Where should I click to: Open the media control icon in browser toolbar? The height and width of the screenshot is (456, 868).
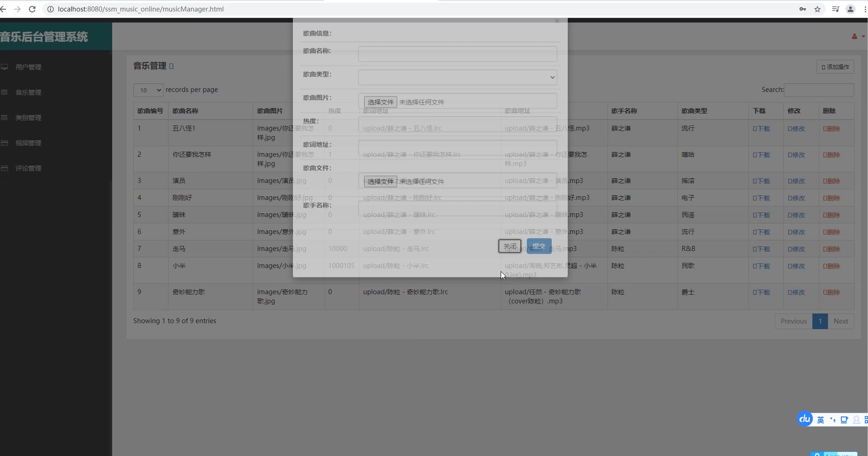click(835, 9)
